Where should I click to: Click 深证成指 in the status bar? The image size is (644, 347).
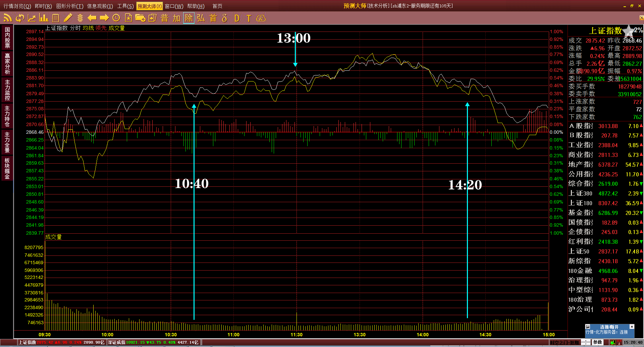[x=117, y=342]
